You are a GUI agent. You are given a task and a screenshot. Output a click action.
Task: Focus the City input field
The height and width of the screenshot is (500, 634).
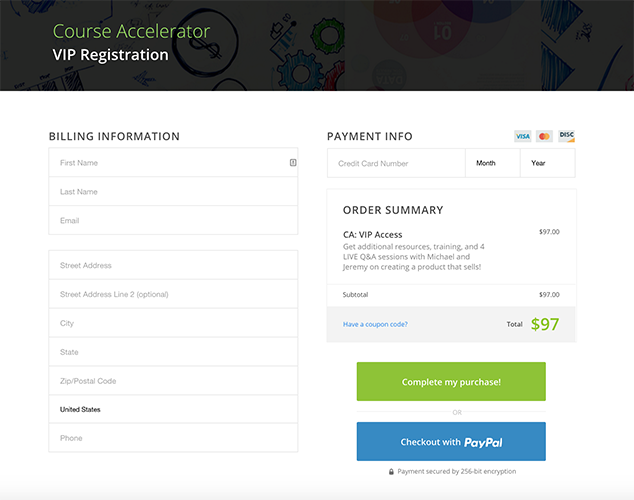click(173, 323)
